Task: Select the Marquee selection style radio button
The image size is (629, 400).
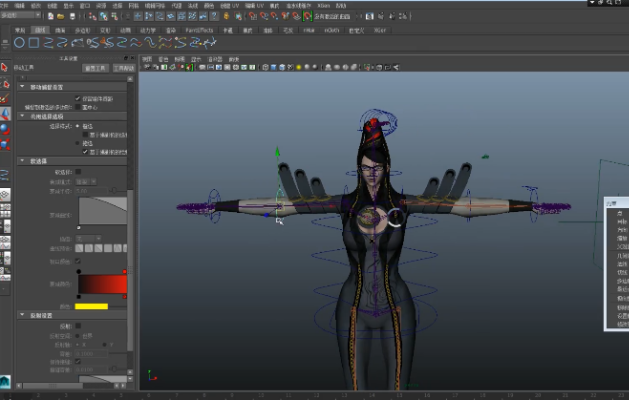Action: [78, 126]
